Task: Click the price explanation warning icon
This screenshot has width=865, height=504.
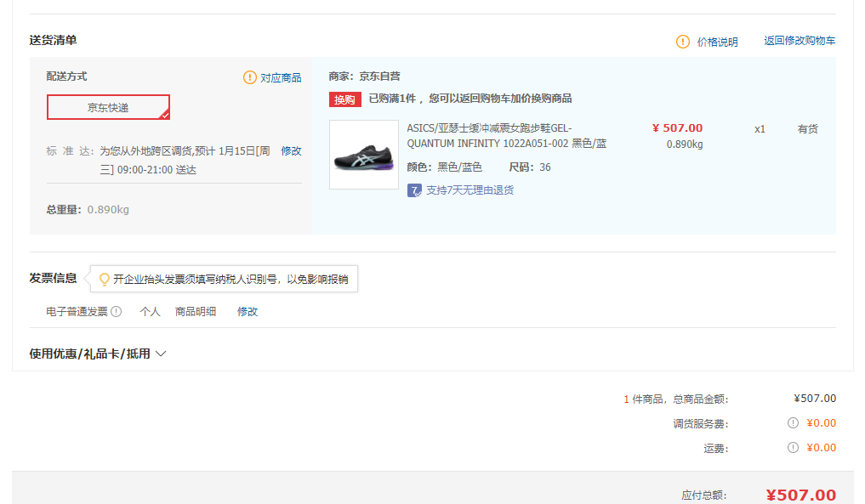Action: [x=682, y=42]
